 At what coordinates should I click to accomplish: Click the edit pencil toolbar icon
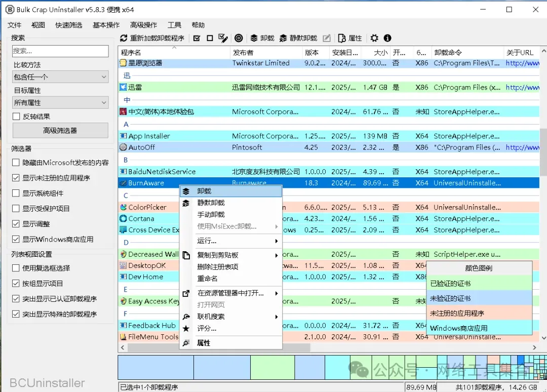[327, 38]
